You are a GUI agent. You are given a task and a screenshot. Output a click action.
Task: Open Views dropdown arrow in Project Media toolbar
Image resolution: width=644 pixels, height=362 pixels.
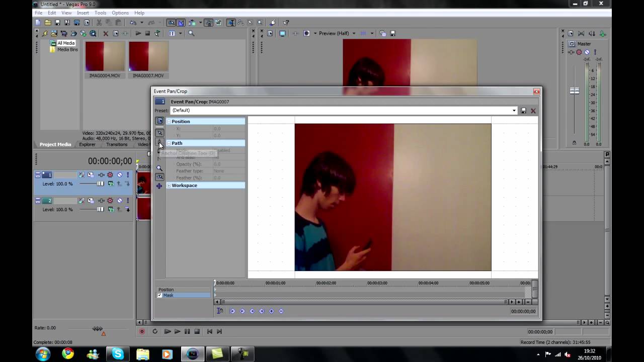click(181, 34)
